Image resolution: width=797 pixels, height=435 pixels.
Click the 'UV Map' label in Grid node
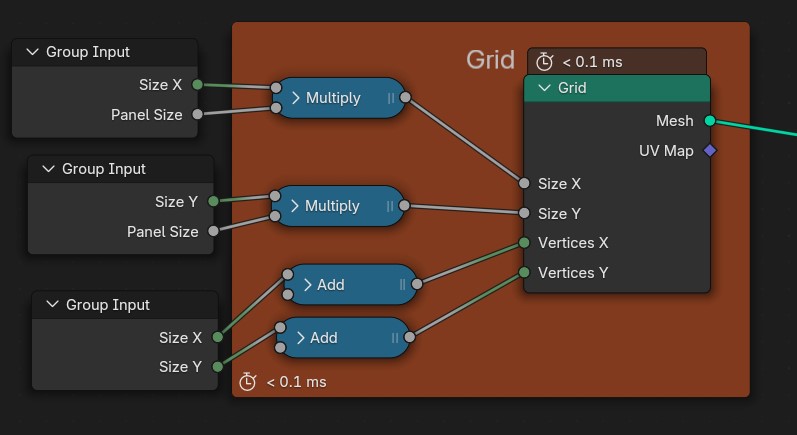coord(666,150)
